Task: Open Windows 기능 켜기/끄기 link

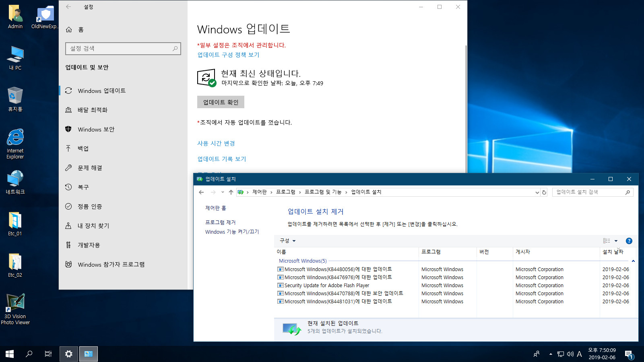Action: tap(232, 232)
